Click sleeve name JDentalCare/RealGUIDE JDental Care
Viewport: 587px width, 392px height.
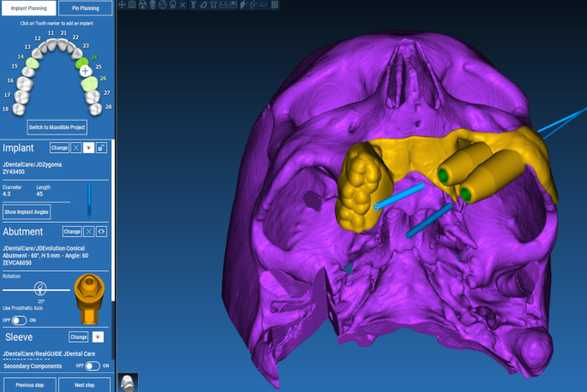49,353
